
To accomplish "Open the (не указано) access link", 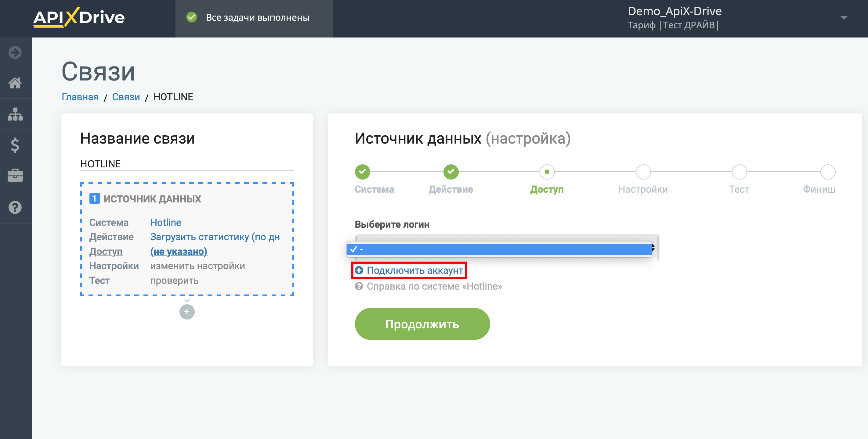I will tap(179, 252).
